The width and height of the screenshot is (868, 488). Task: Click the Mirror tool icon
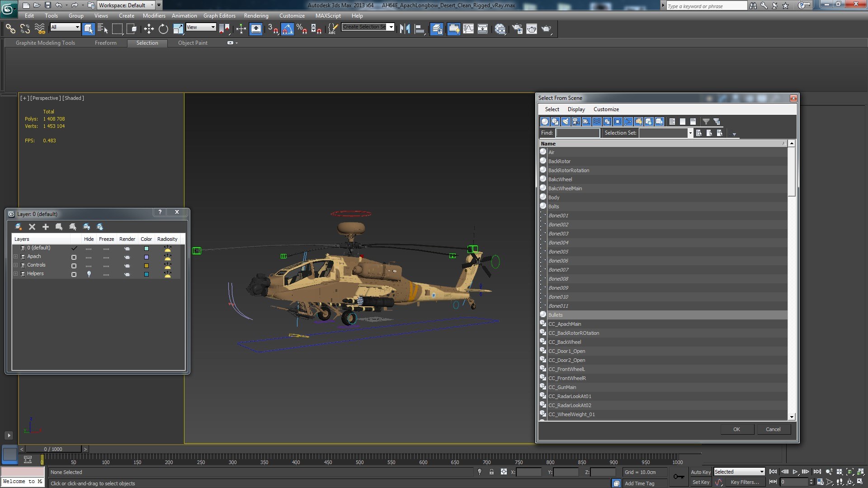click(x=405, y=29)
